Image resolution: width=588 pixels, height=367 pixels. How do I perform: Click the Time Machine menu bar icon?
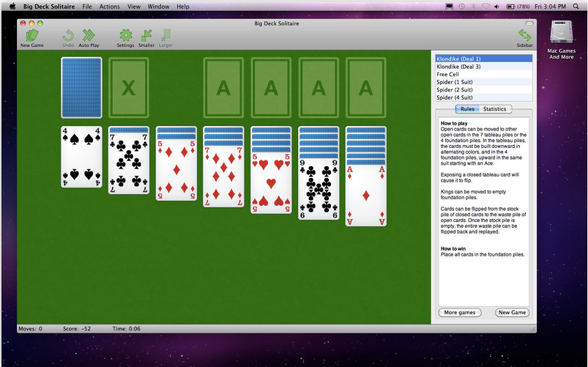(461, 7)
